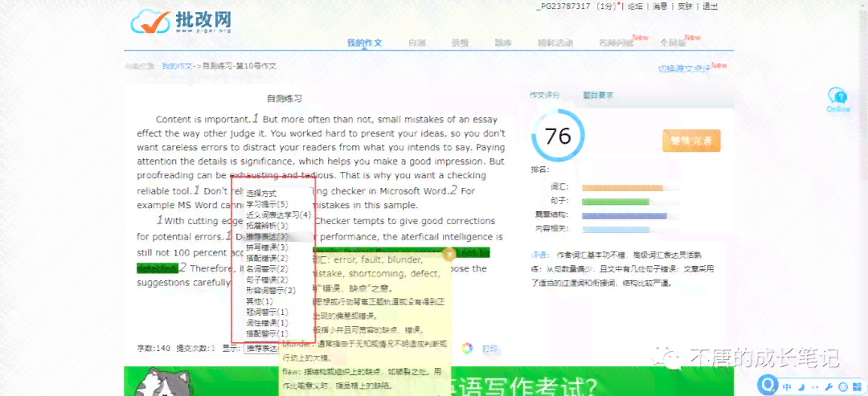Click link right of colorful circle icon
This screenshot has width=868, height=396.
pos(490,349)
